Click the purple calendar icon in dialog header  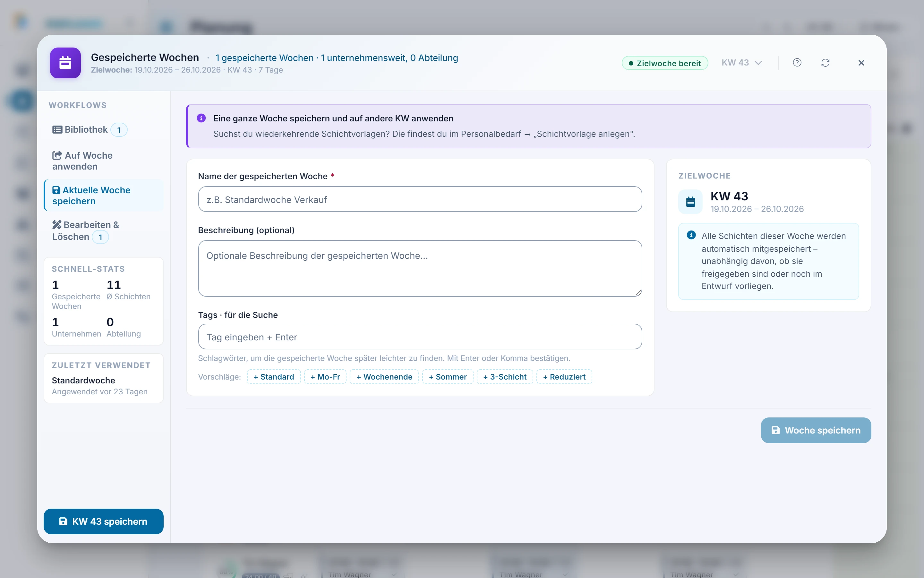point(65,63)
